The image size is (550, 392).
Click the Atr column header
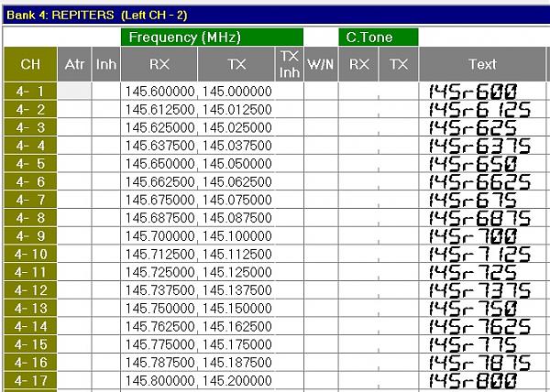[x=74, y=64]
